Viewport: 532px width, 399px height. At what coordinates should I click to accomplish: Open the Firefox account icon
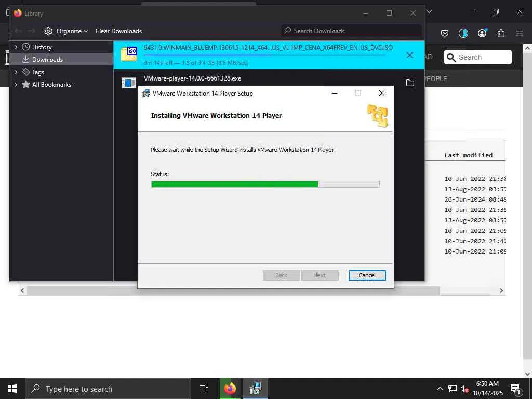point(482,33)
